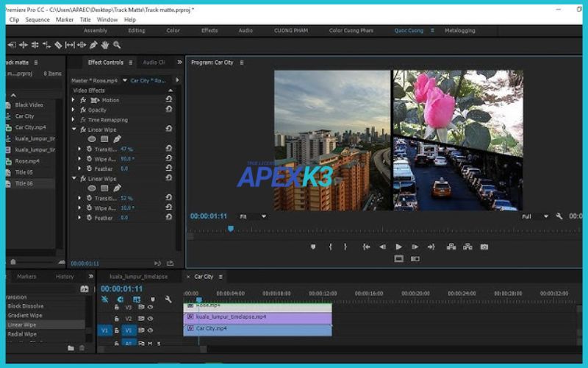Switch to the Editing workspace

[x=137, y=30]
